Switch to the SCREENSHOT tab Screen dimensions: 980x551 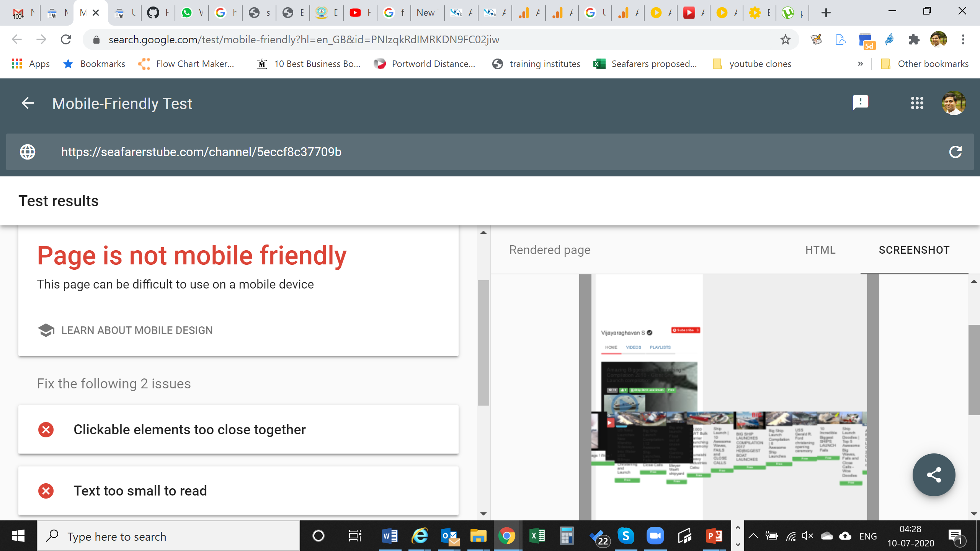914,250
